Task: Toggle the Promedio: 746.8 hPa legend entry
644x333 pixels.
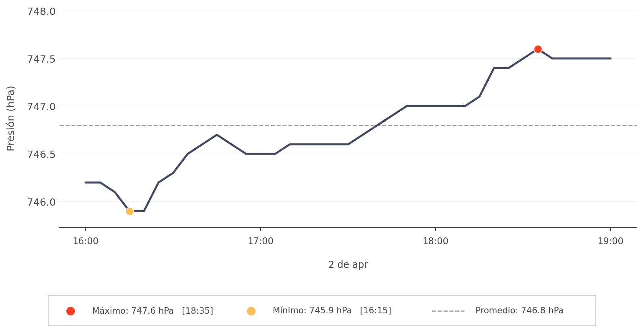Action: click(519, 311)
